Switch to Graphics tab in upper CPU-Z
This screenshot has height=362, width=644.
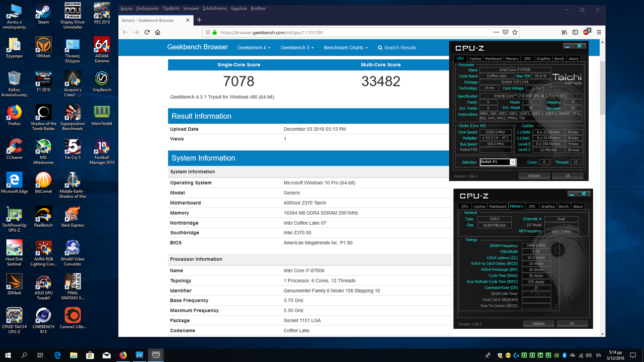pyautogui.click(x=543, y=59)
